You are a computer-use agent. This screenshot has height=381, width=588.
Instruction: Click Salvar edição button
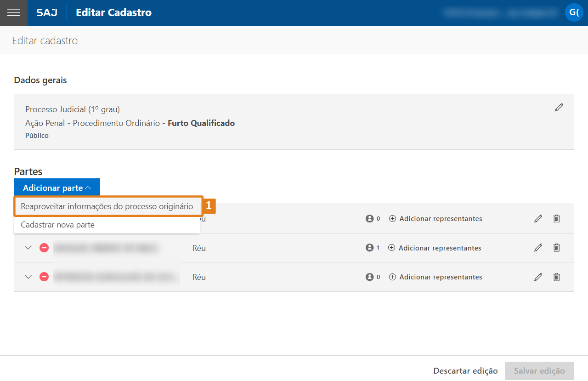(539, 371)
